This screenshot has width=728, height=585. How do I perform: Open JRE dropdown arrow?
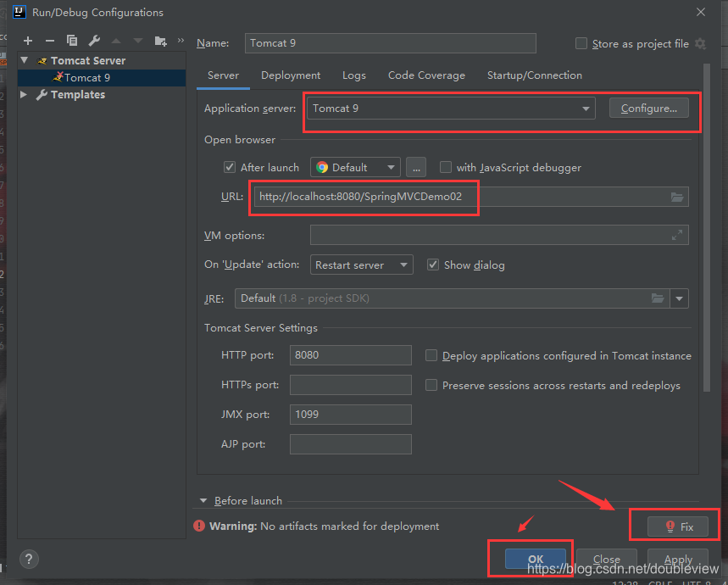click(679, 298)
